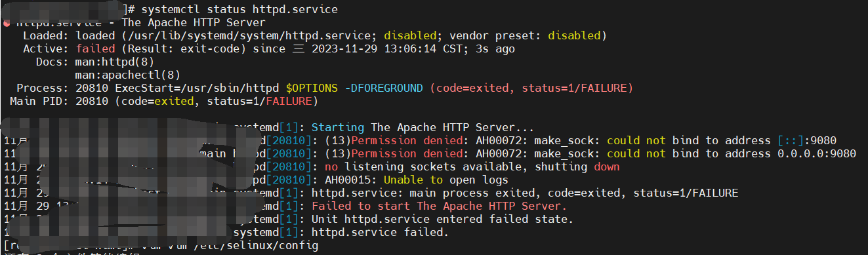This screenshot has width=868, height=255.
Task: Click 'Unit httpd.service entered failed state.' line
Action: tap(442, 219)
